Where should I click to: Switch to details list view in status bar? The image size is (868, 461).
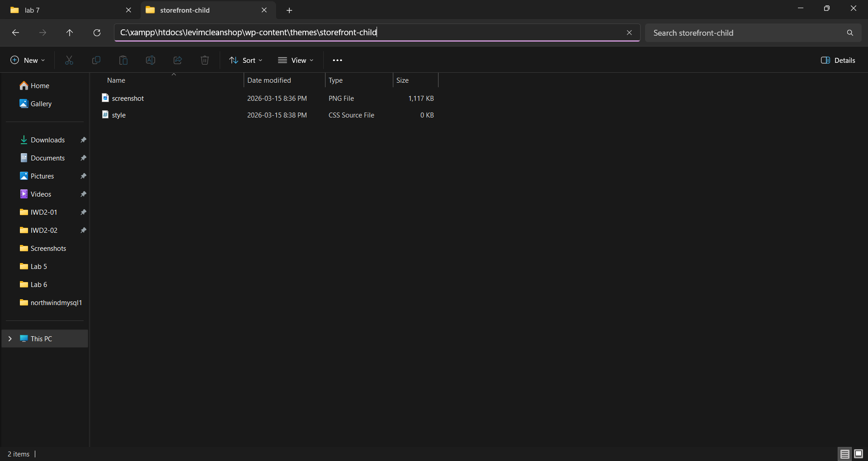[844, 454]
